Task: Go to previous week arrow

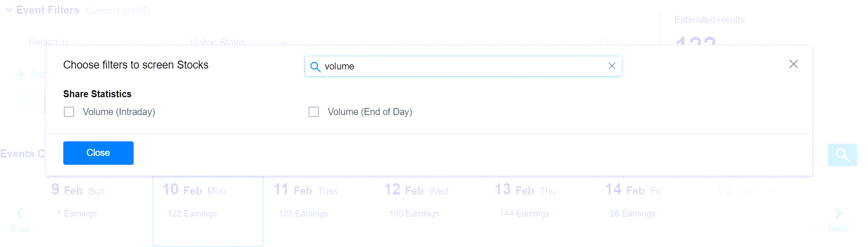Action: pos(20,214)
